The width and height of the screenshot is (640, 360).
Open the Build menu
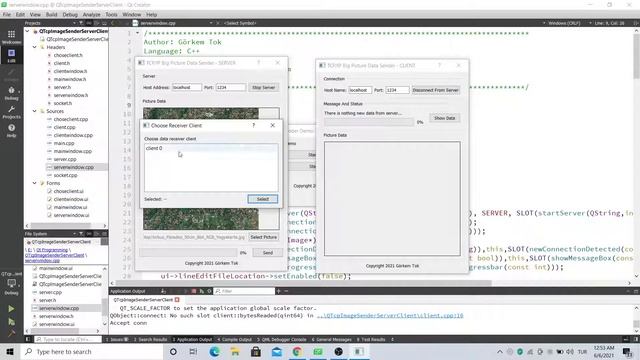[x=51, y=14]
